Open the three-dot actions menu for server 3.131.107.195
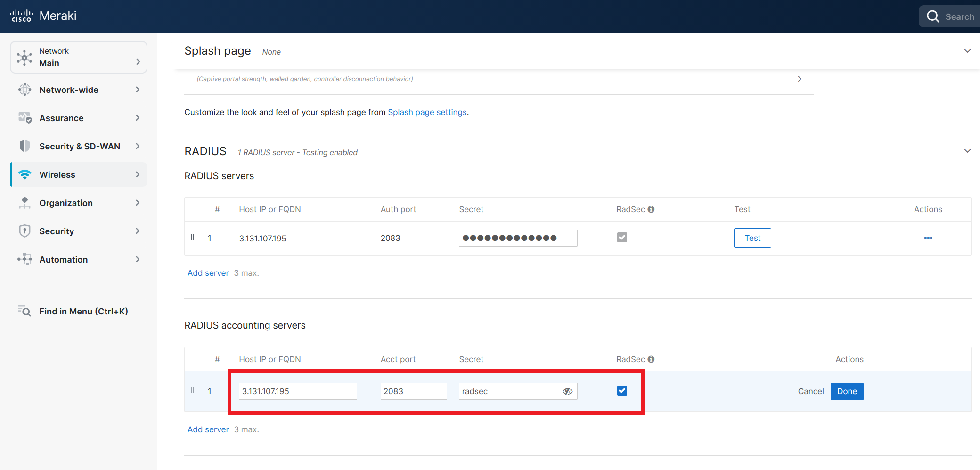This screenshot has height=470, width=980. tap(928, 238)
